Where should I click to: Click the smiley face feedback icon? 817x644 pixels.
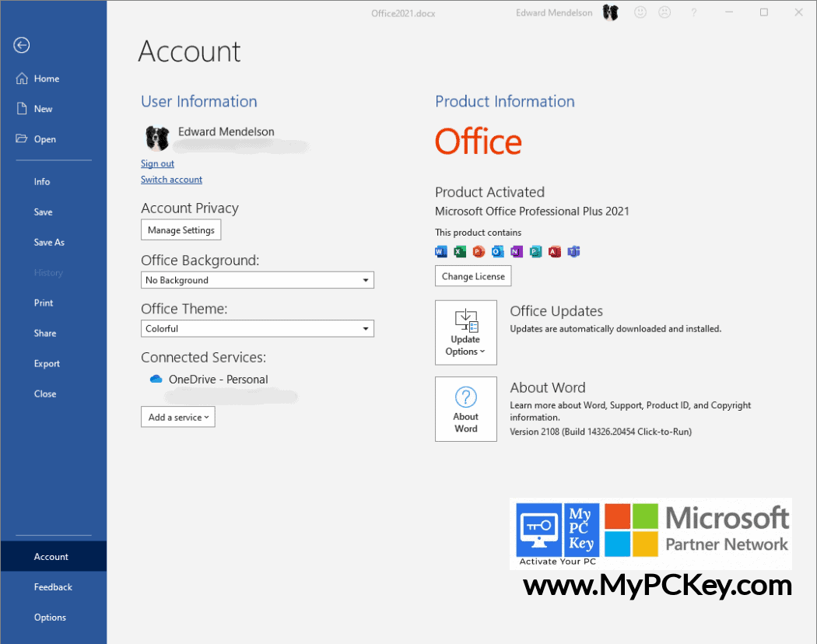640,12
